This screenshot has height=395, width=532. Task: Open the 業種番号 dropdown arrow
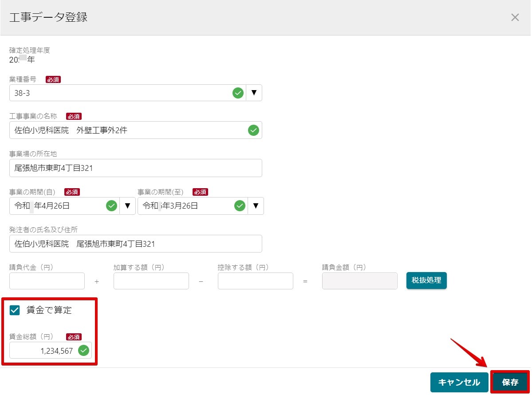254,93
